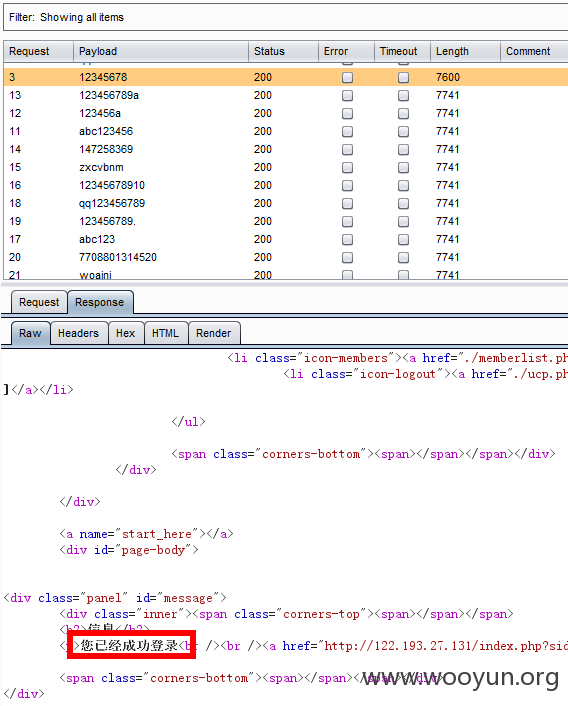568x706 pixels.
Task: Open the Render view tab
Action: [x=214, y=333]
